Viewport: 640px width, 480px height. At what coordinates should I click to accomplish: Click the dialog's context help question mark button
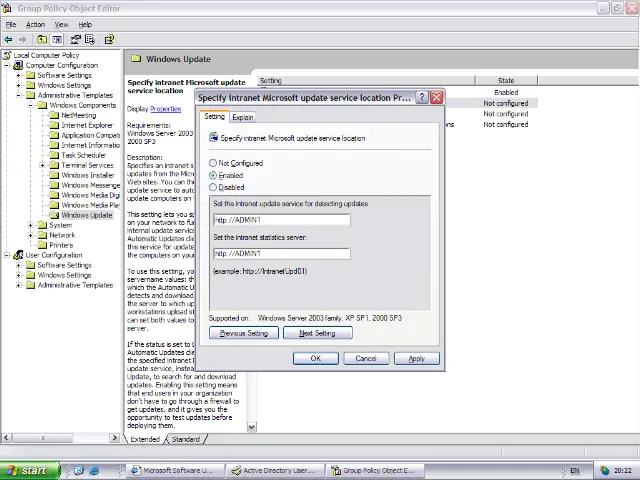tap(422, 98)
